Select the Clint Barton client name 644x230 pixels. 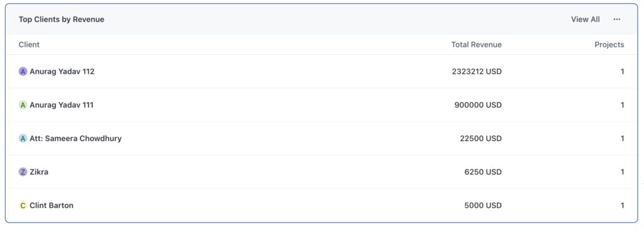pyautogui.click(x=52, y=205)
